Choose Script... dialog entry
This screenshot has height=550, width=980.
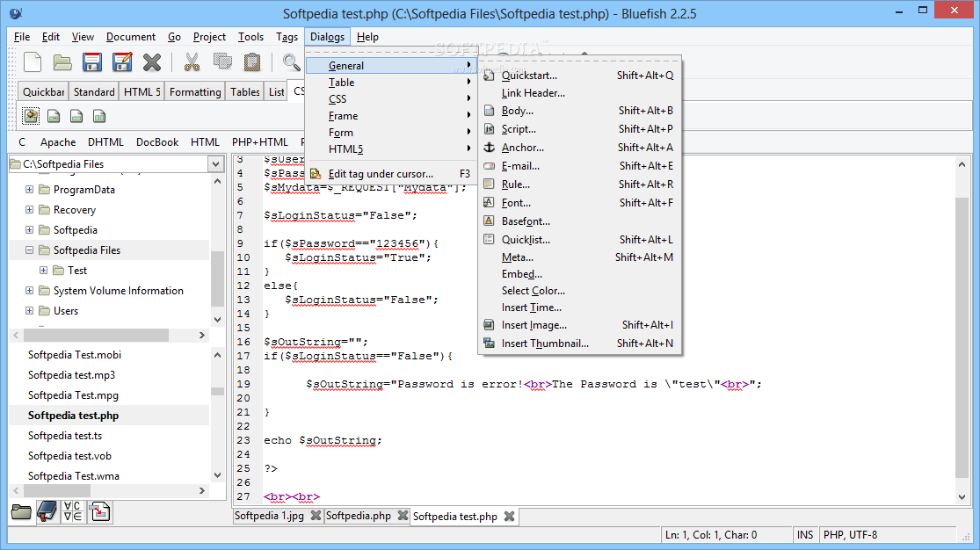579,129
